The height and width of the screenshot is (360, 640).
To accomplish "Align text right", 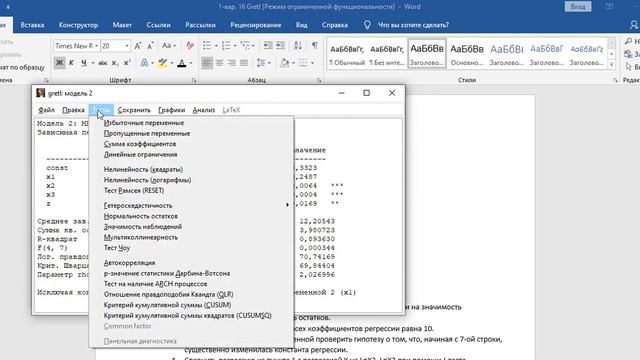I will [232, 63].
